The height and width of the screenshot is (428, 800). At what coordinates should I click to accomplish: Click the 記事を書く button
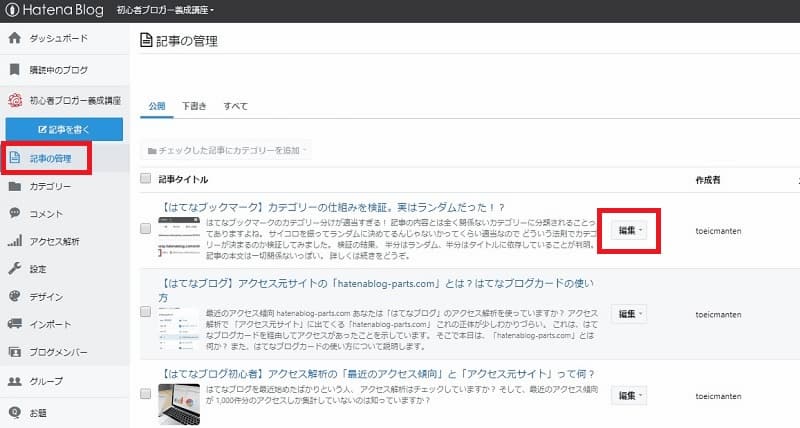point(64,130)
